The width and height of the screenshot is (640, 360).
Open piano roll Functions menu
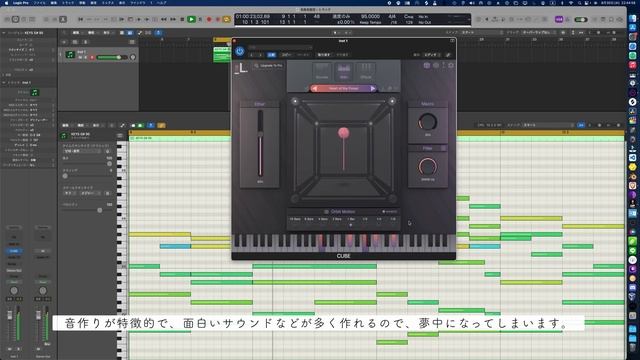tap(82, 125)
